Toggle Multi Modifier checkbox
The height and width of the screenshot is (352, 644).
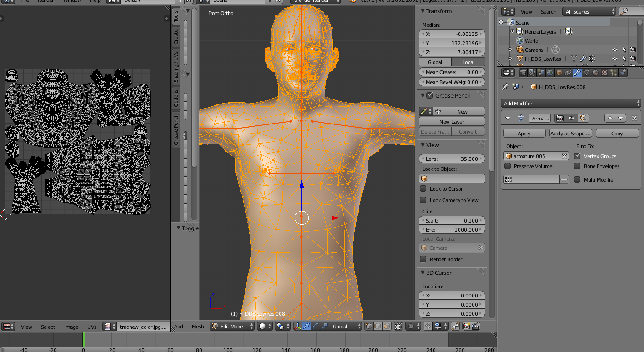coord(577,179)
